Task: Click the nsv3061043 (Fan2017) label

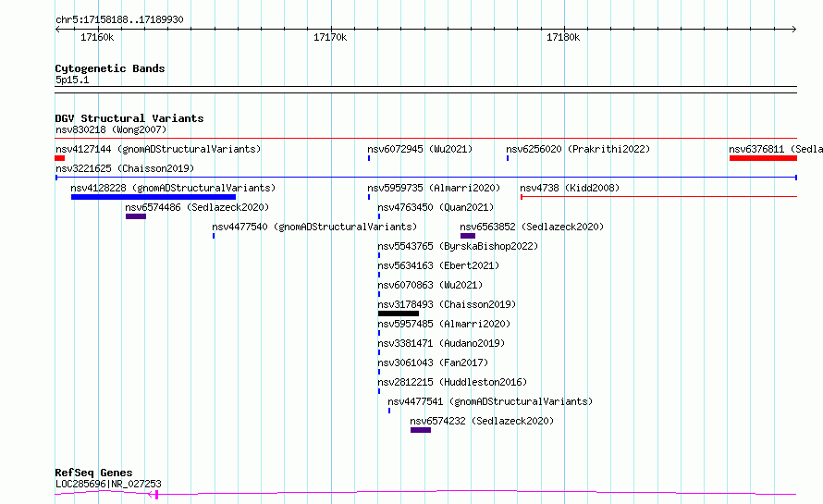Action: click(x=433, y=363)
